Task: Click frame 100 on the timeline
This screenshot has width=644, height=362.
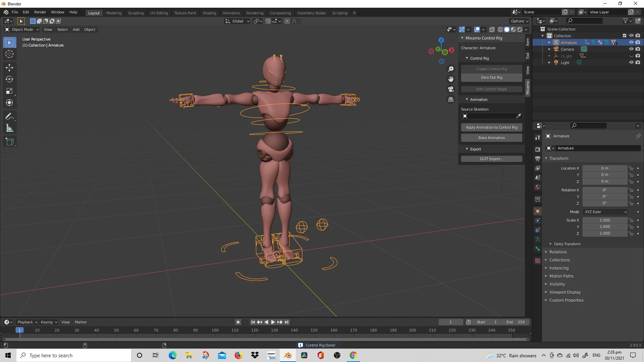Action: [215, 330]
